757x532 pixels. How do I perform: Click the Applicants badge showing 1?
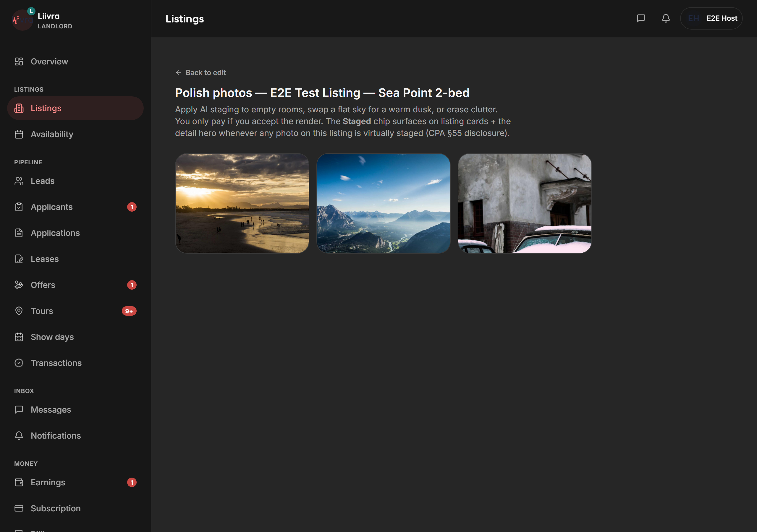132,207
